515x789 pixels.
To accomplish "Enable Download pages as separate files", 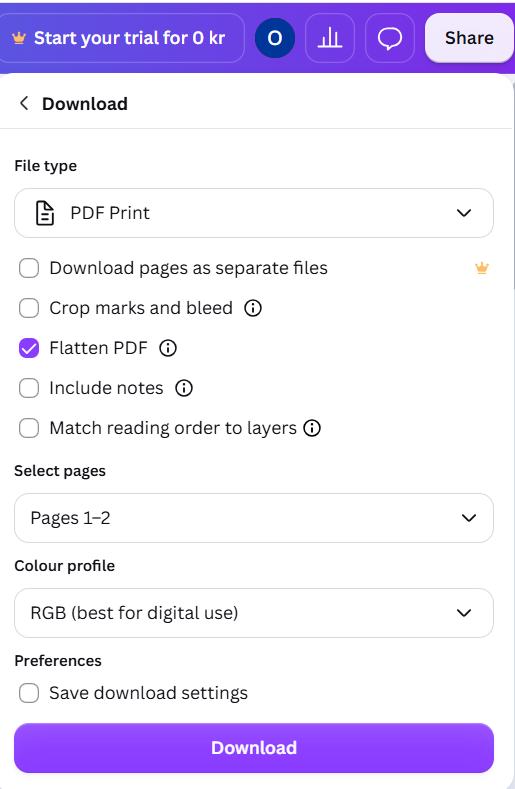I will [x=29, y=268].
